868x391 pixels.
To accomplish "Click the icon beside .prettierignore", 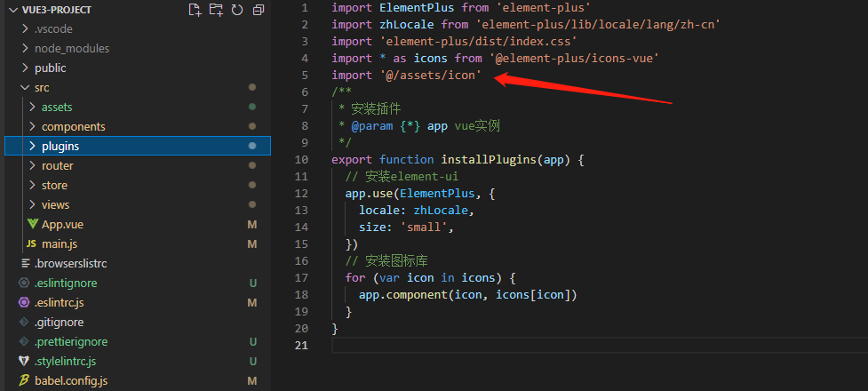I will pos(24,342).
